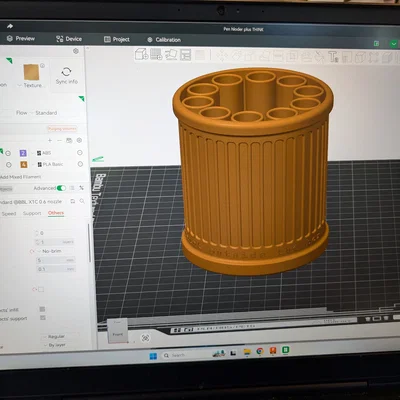Open the By layer dropdown
The width and height of the screenshot is (400, 400).
(x=60, y=345)
